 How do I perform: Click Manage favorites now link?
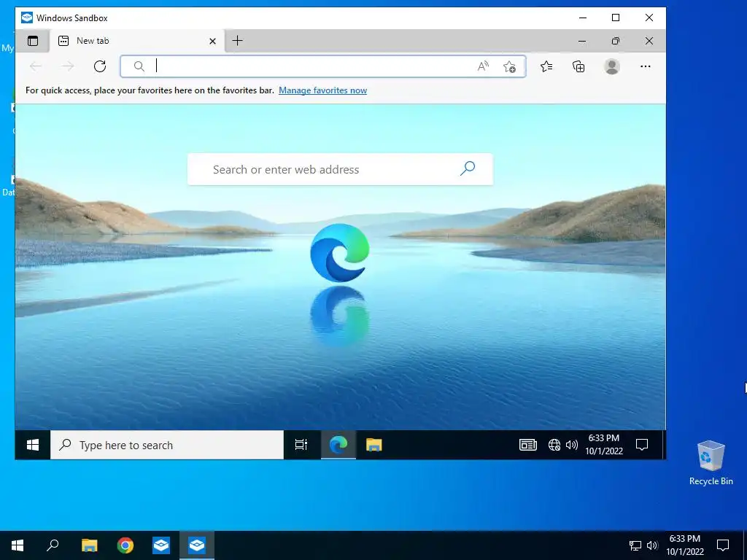pos(322,90)
